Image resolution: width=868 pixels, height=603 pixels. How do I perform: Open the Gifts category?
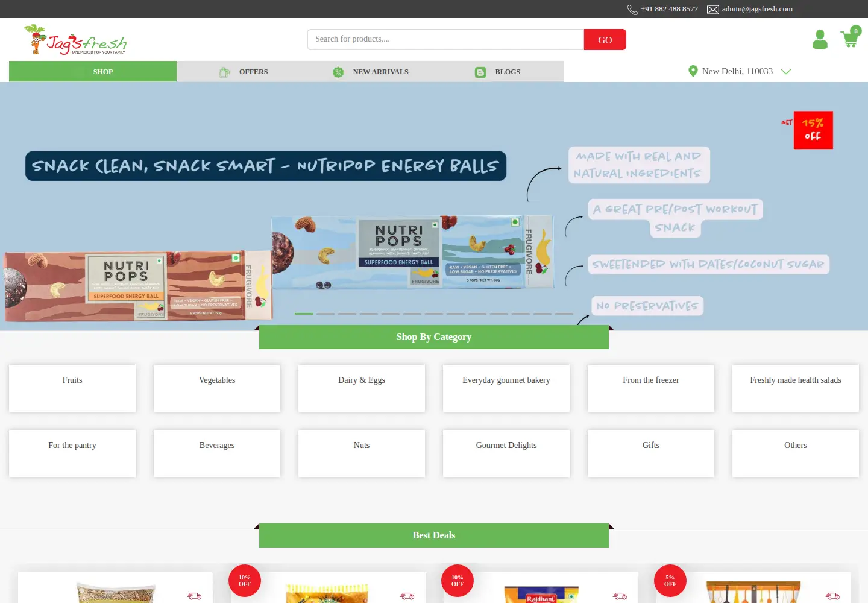(651, 453)
